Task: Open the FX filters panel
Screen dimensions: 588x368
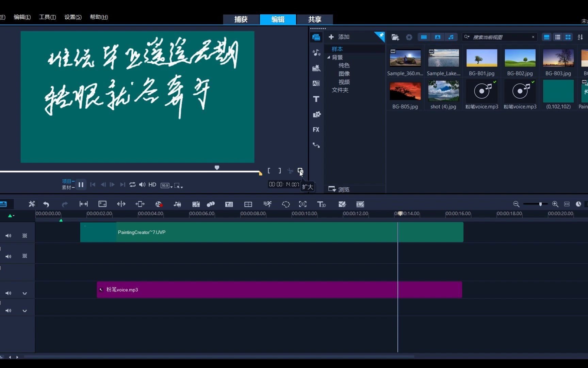Action: [316, 129]
